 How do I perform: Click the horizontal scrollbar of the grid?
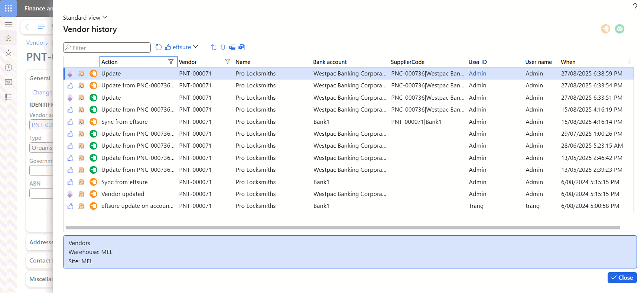(x=343, y=228)
